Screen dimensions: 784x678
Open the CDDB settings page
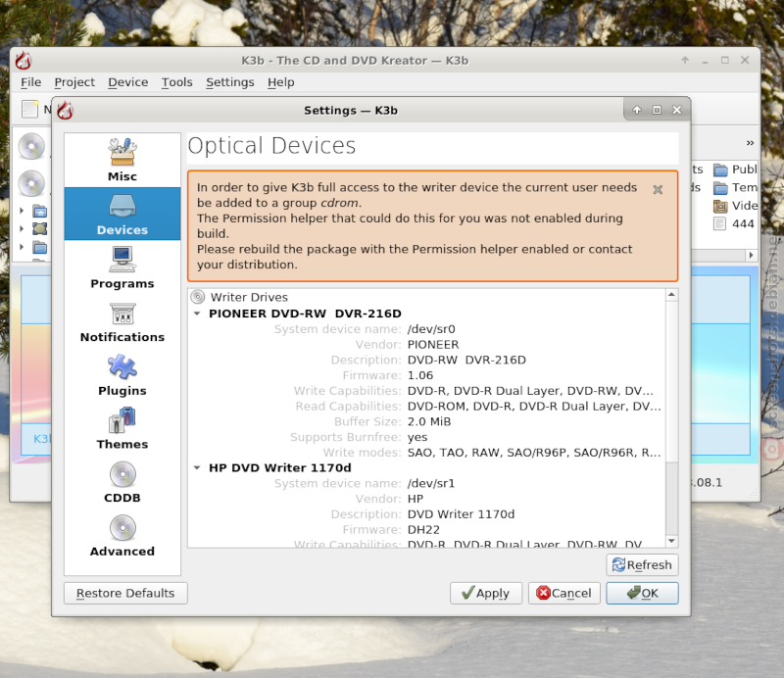coord(122,481)
